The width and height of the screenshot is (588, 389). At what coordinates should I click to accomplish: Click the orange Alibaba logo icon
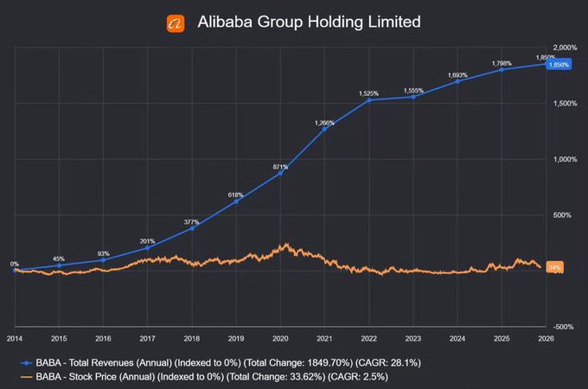(176, 23)
